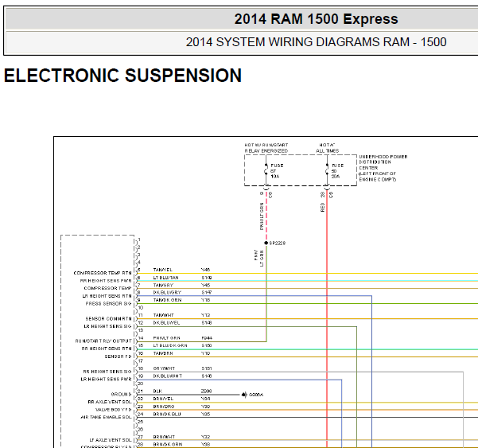Click the "TAN/WHT" wire color label
The height and width of the screenshot is (448, 478).
[163, 315]
